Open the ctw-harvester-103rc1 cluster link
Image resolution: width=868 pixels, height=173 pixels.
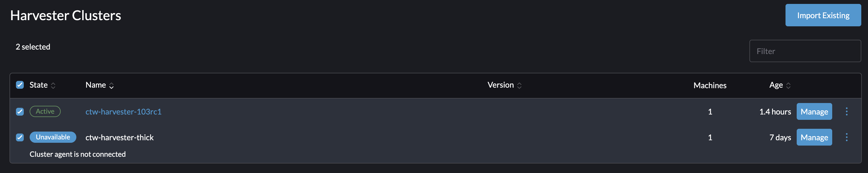tap(123, 111)
